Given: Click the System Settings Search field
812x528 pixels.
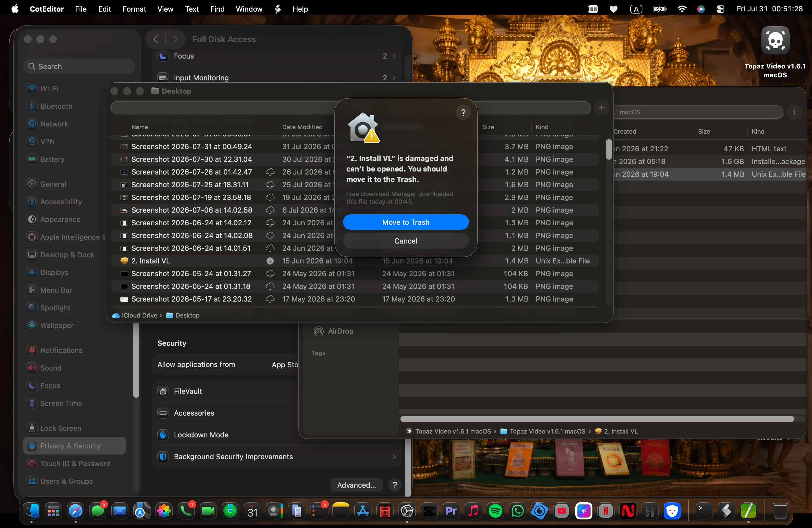Looking at the screenshot, I should (80, 67).
